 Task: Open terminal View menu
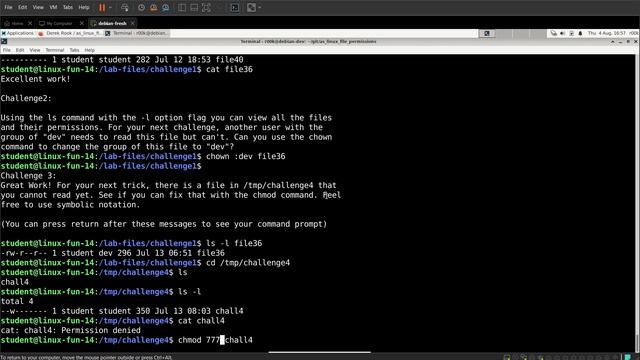[35, 50]
